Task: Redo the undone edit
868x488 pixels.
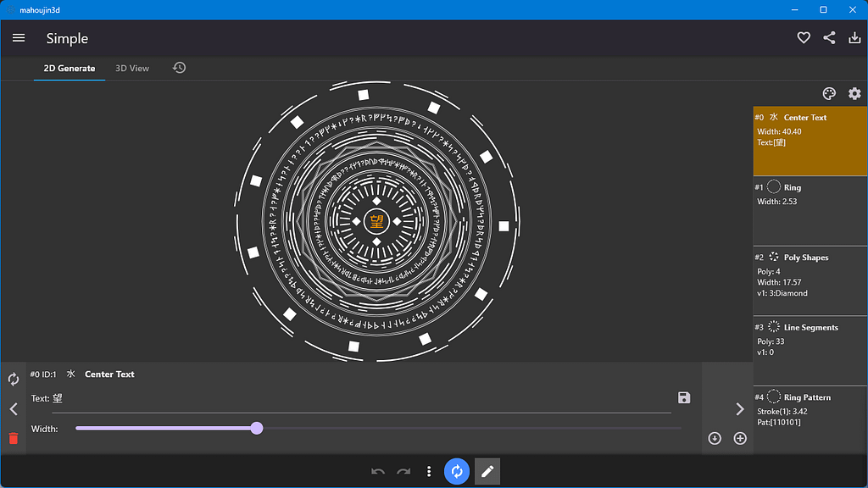Action: point(403,470)
